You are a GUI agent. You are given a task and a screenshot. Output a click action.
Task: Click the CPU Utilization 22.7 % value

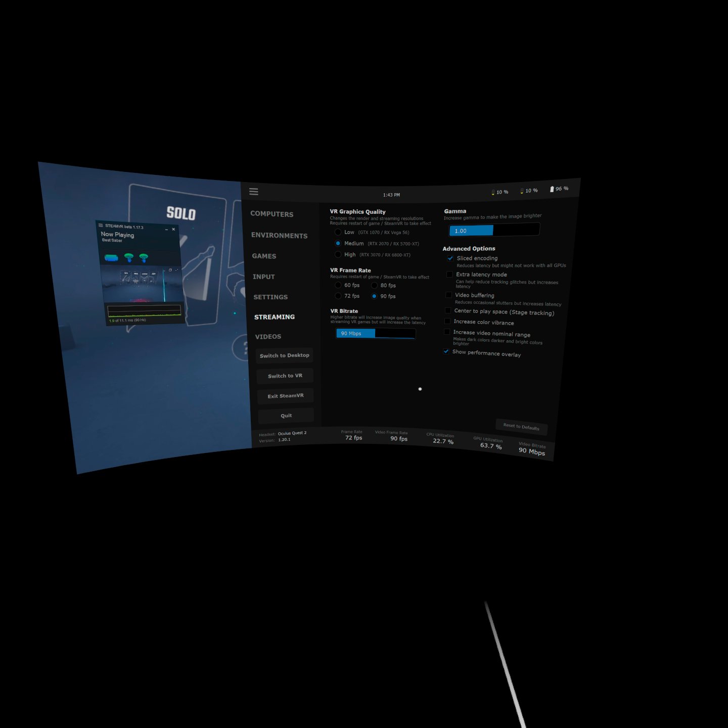[443, 441]
